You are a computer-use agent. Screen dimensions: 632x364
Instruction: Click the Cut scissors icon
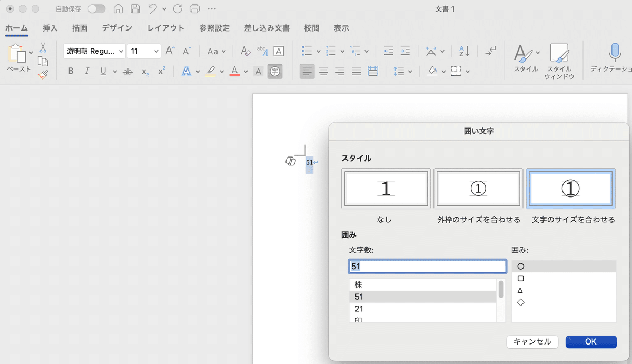tap(43, 48)
